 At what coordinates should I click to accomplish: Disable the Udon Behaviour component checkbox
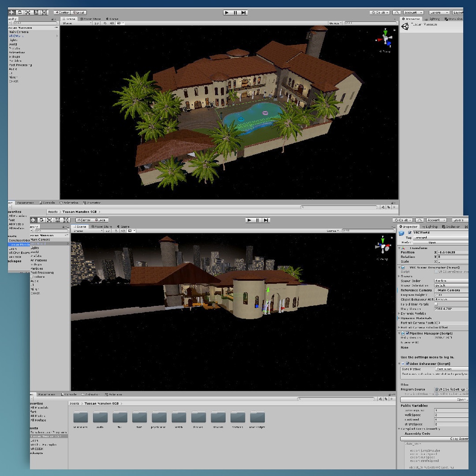click(x=407, y=364)
